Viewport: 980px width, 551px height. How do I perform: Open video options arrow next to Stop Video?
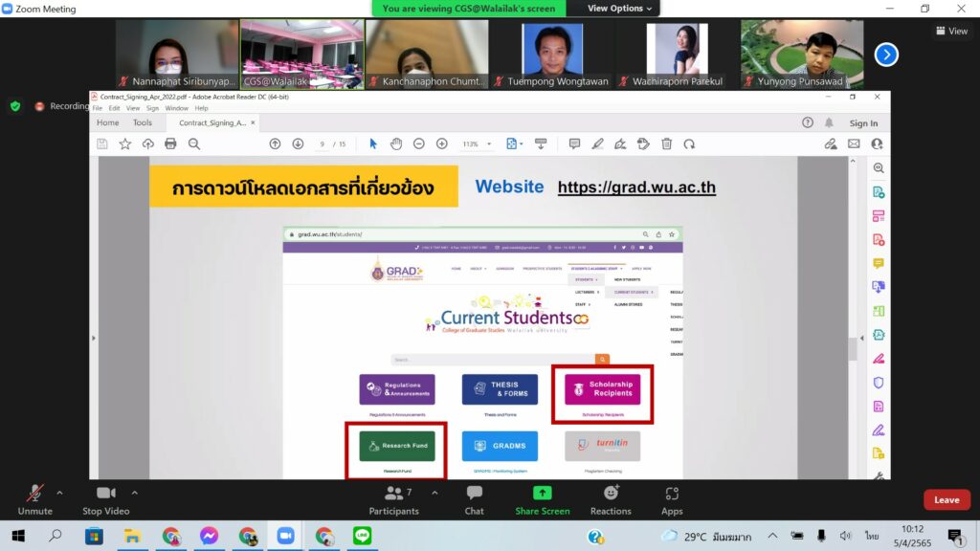[134, 493]
